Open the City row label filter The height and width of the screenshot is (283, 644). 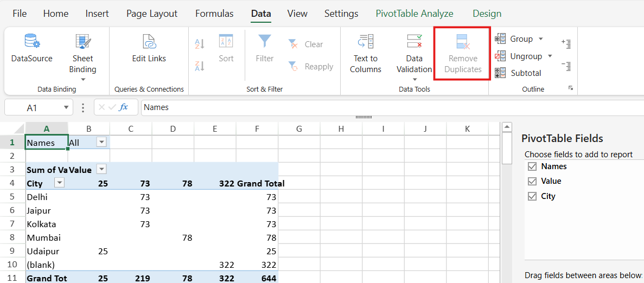coord(59,183)
